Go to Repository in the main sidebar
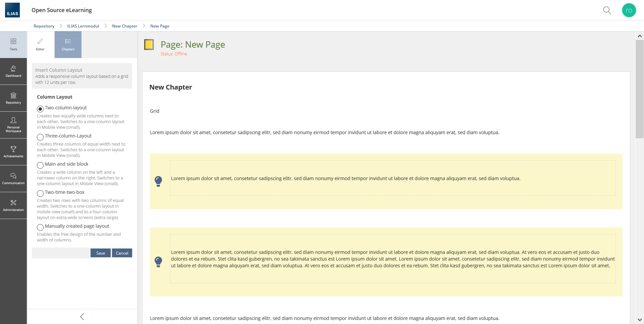 pos(13,98)
